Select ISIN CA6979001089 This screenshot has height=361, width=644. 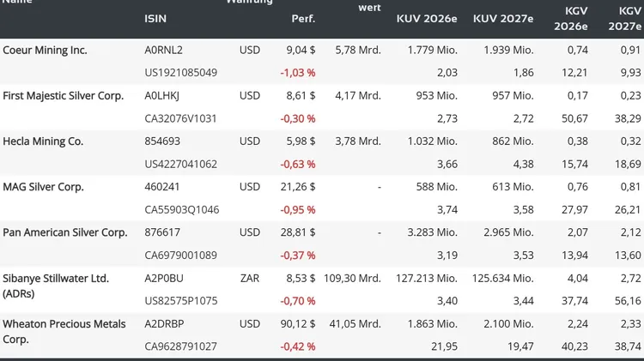pos(180,256)
